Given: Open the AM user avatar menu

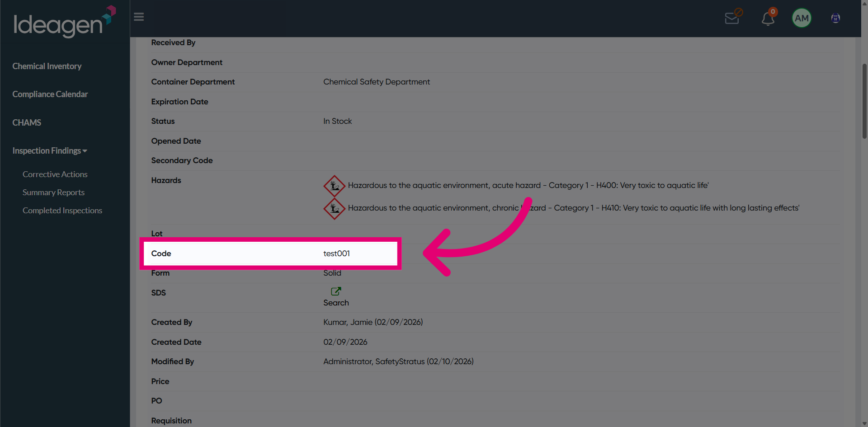Looking at the screenshot, I should click(x=802, y=18).
